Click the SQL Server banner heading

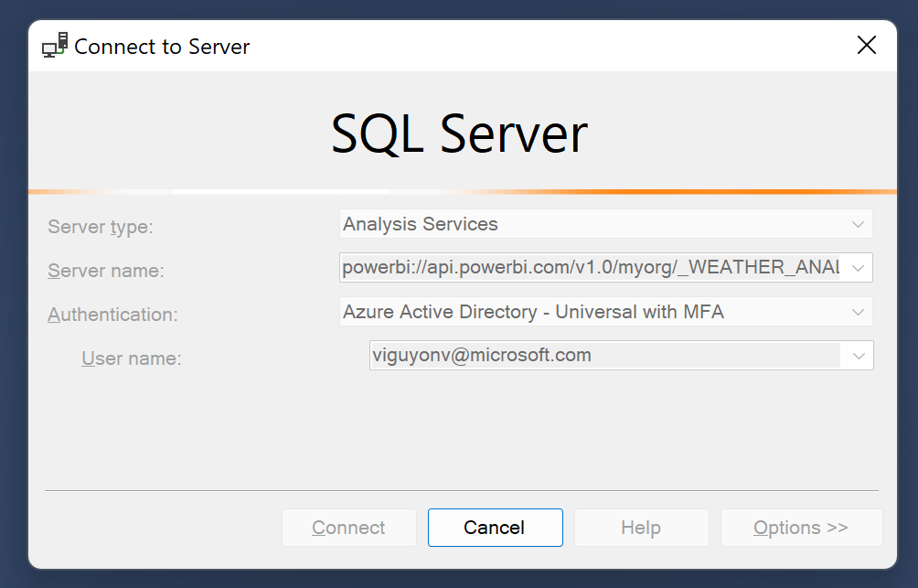[x=459, y=134]
